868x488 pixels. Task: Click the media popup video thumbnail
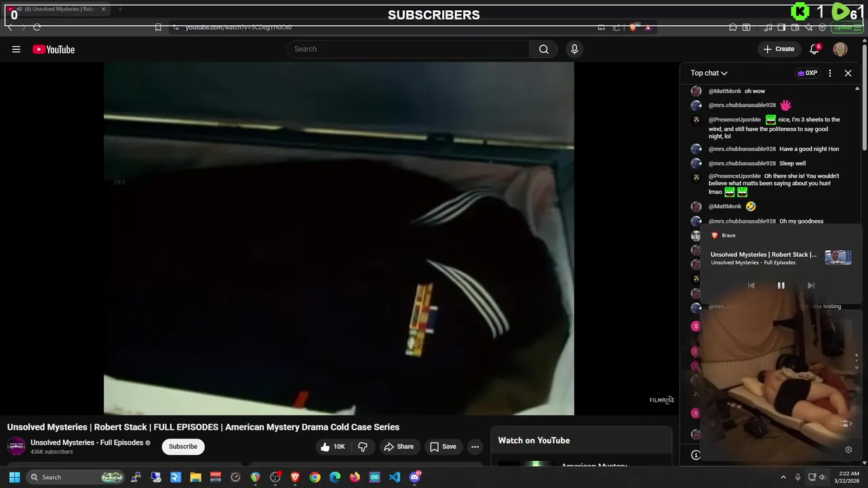click(x=837, y=258)
